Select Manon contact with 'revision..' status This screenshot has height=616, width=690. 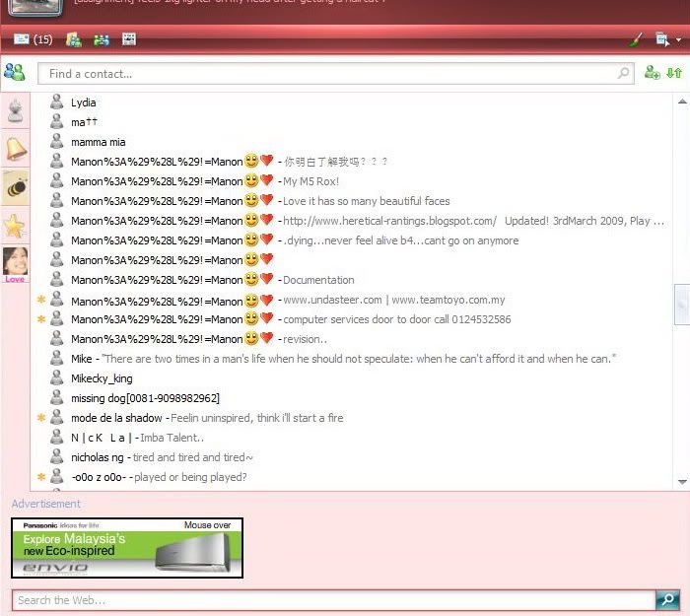tap(199, 339)
